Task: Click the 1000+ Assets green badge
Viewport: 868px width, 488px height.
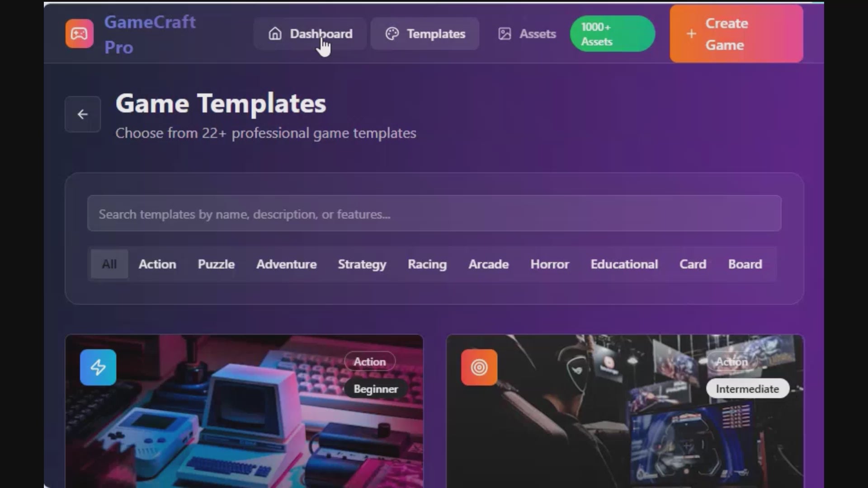Action: tap(612, 34)
